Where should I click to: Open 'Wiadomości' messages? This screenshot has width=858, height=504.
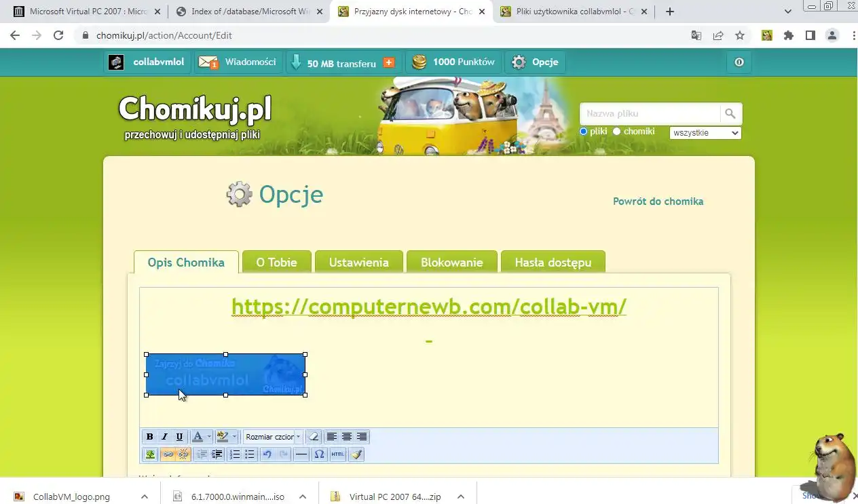click(238, 62)
